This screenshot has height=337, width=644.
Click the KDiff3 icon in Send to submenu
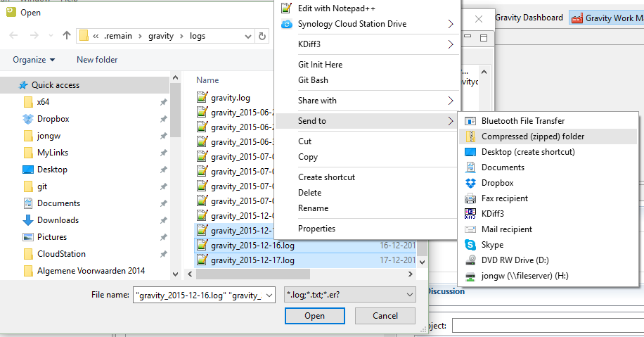[470, 214]
